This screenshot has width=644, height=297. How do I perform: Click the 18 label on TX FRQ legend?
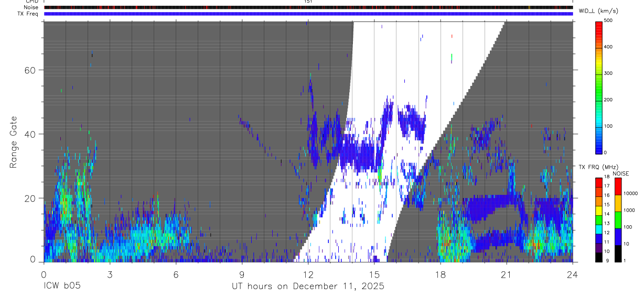coord(607,177)
